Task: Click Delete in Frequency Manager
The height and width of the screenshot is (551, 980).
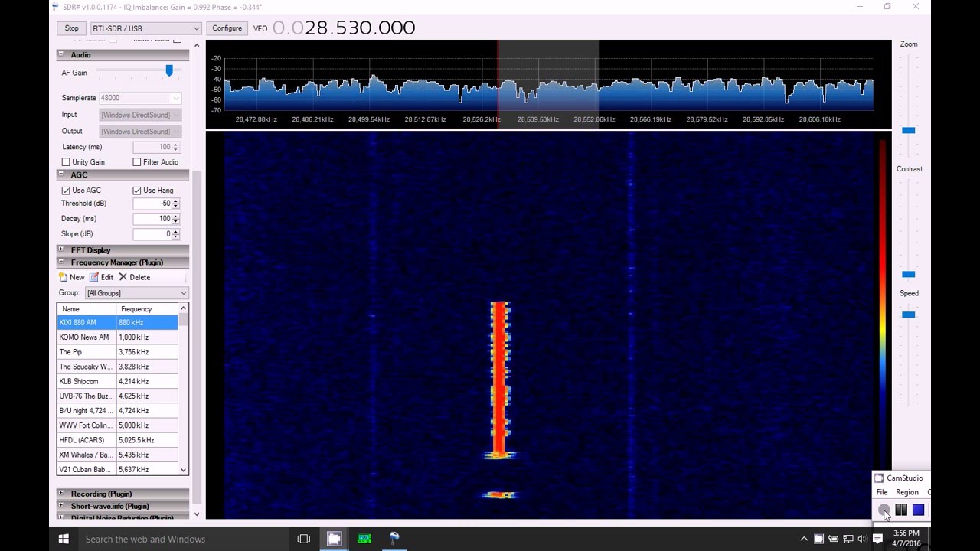Action: [134, 277]
